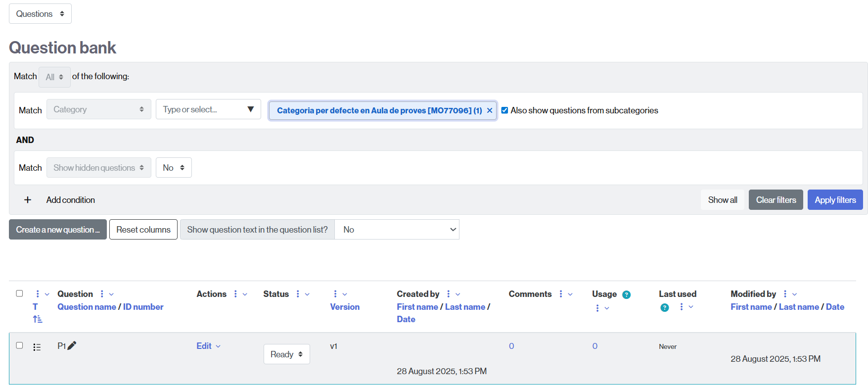Sort by Modified by First name
The image size is (868, 388).
(751, 307)
